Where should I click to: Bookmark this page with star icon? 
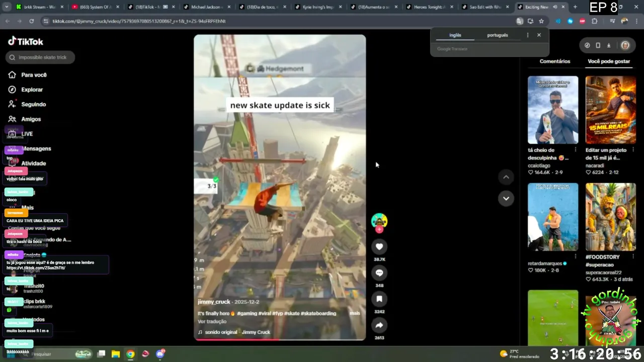click(x=541, y=21)
